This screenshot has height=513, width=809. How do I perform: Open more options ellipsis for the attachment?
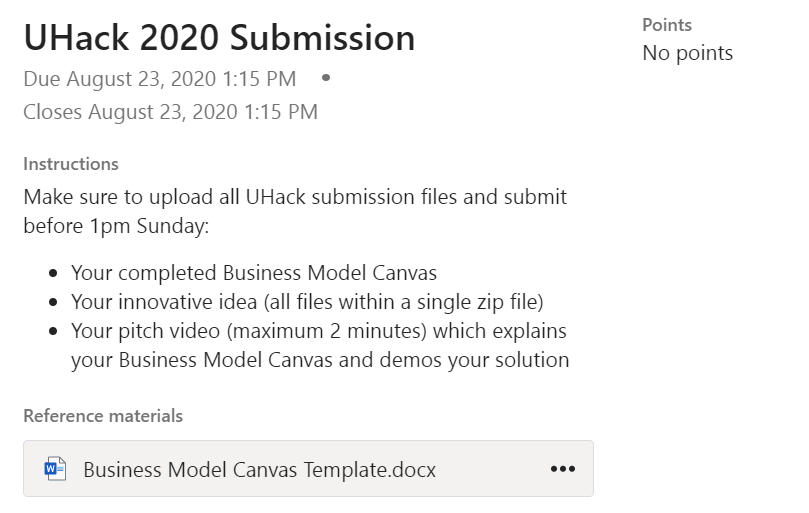[563, 469]
